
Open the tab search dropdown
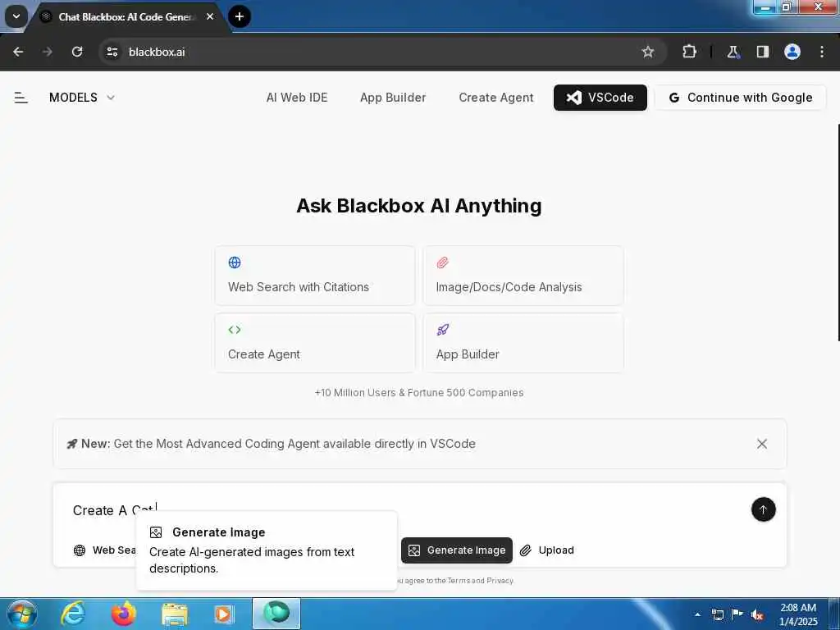coord(16,16)
